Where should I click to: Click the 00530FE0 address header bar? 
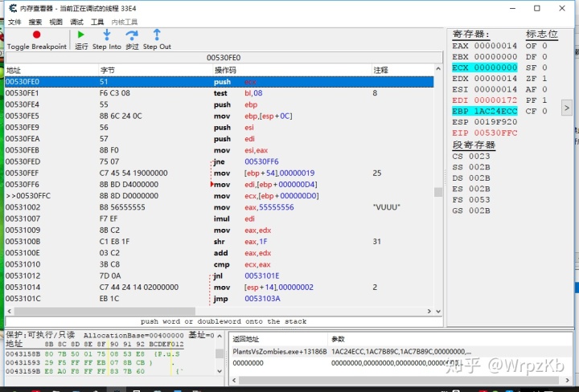tap(224, 58)
